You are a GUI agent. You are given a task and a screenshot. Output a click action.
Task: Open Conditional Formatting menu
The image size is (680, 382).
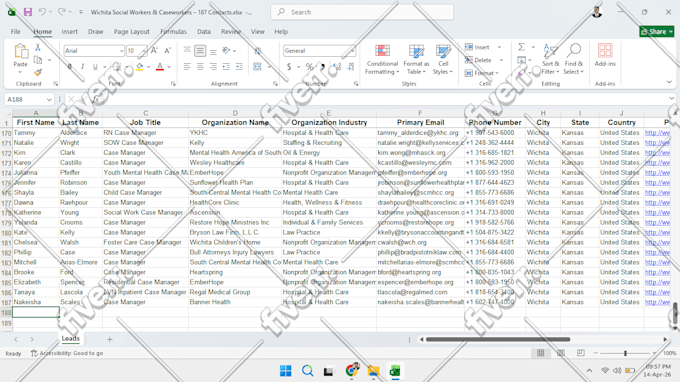pyautogui.click(x=382, y=59)
